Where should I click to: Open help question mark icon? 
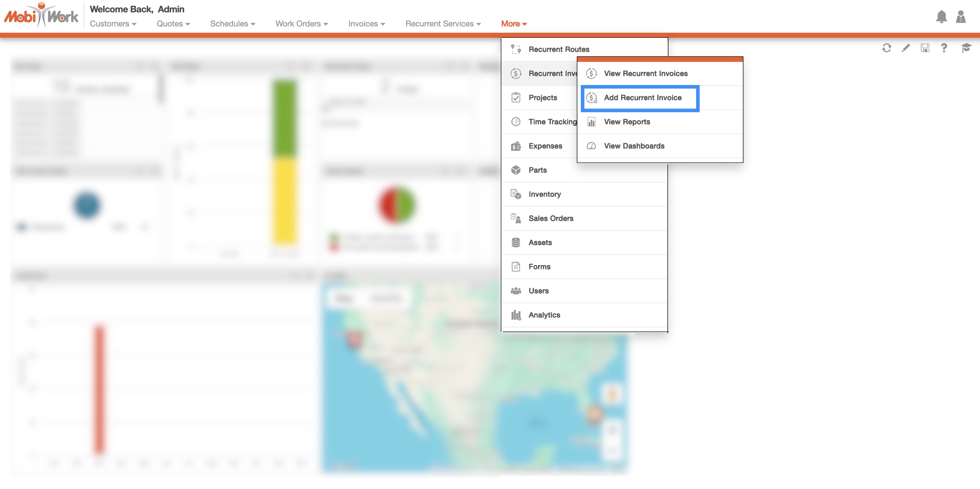(x=944, y=48)
